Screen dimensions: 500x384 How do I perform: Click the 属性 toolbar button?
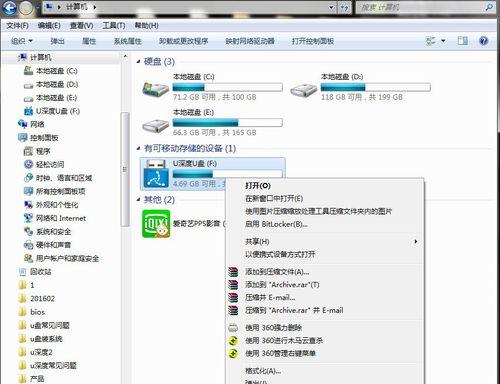(89, 41)
